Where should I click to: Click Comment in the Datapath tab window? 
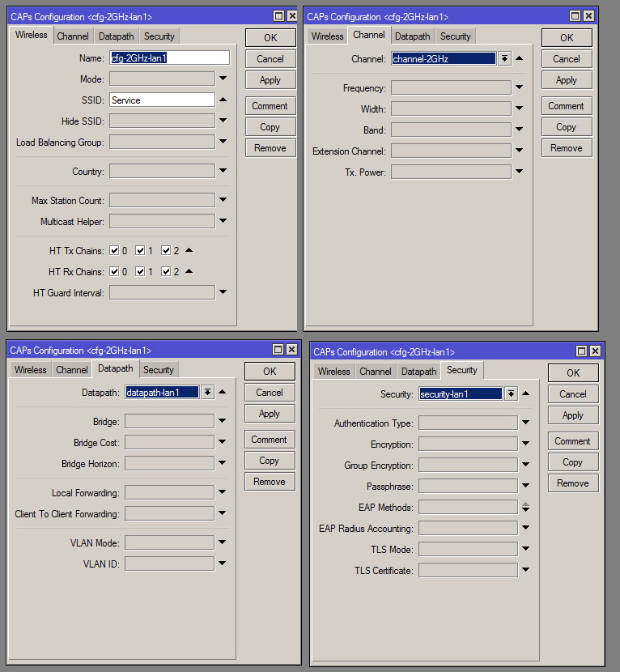click(270, 440)
